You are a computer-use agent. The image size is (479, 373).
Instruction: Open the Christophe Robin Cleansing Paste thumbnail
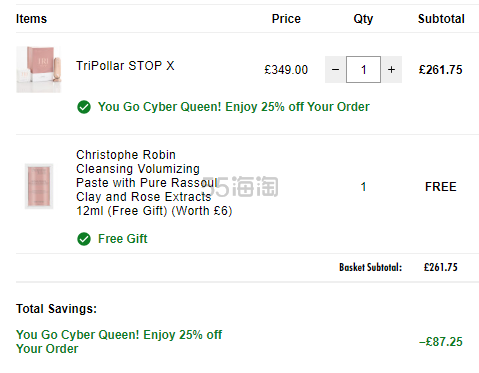(x=39, y=186)
